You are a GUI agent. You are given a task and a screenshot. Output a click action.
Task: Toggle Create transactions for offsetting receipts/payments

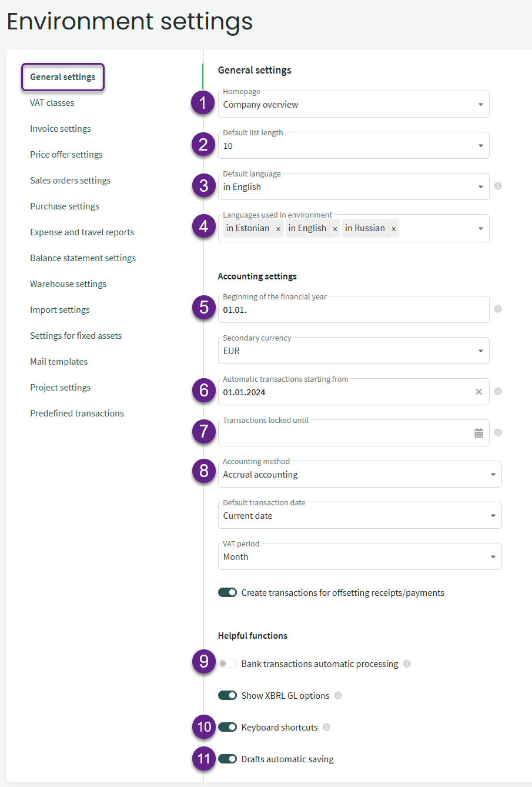(x=227, y=592)
